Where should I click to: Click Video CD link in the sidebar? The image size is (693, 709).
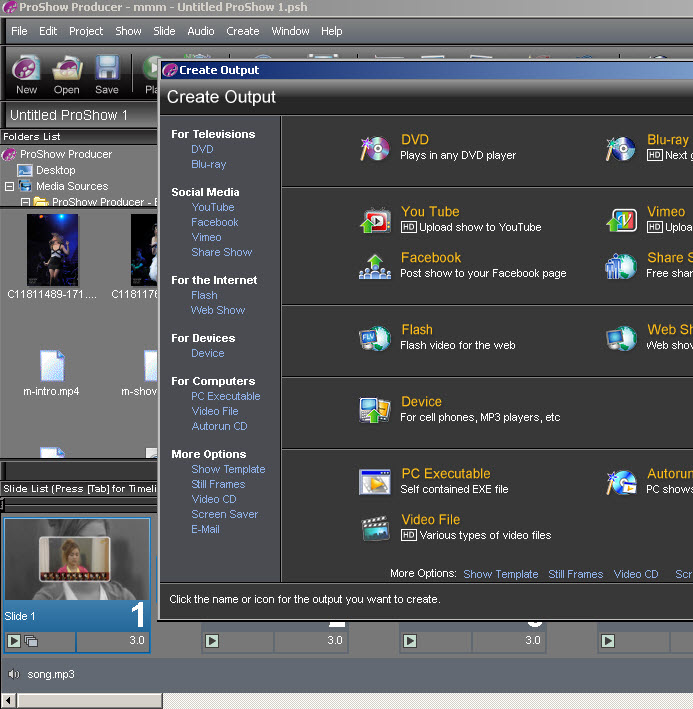pyautogui.click(x=213, y=499)
